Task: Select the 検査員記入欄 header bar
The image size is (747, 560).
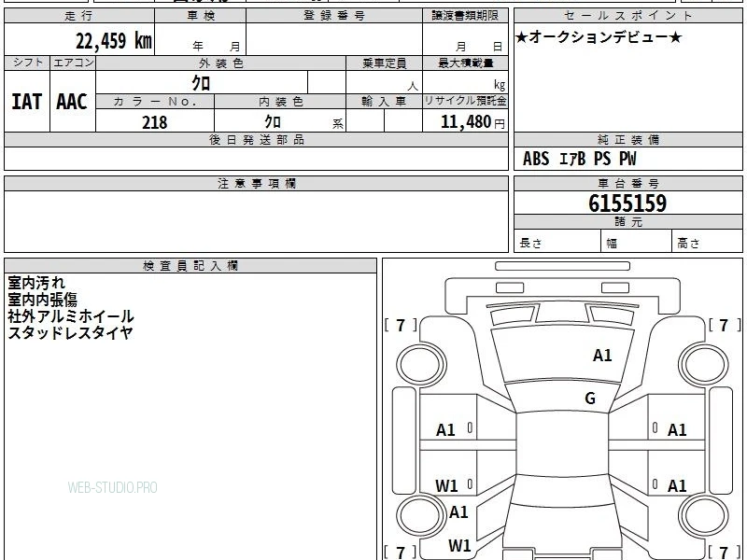Action: click(x=190, y=266)
